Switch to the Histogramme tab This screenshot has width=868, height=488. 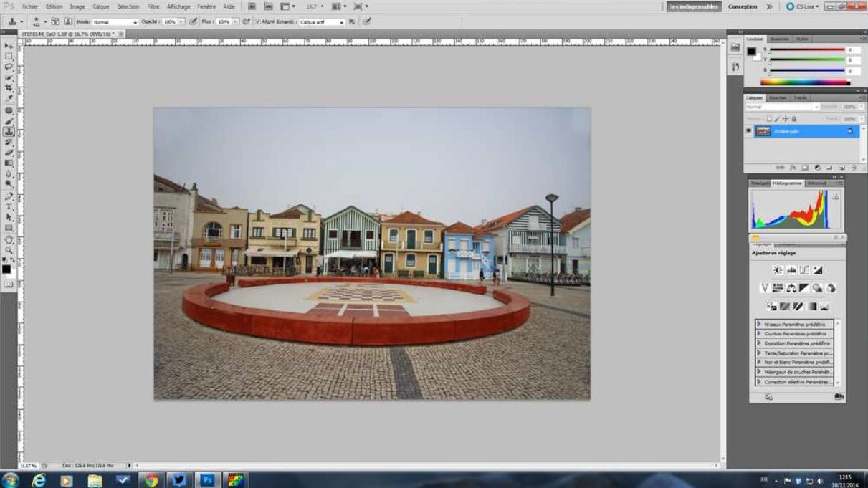(787, 183)
